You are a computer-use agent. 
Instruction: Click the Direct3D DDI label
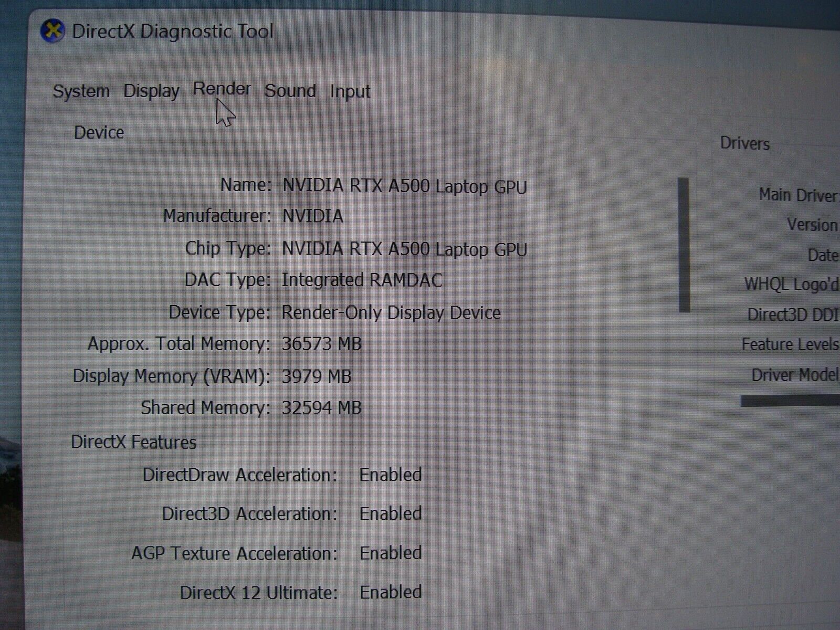[793, 314]
